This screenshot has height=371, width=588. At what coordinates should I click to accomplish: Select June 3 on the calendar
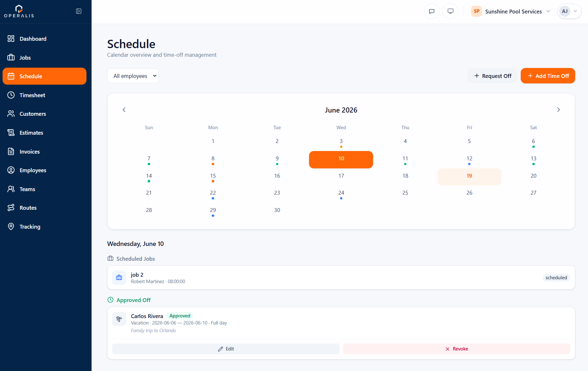(x=341, y=142)
